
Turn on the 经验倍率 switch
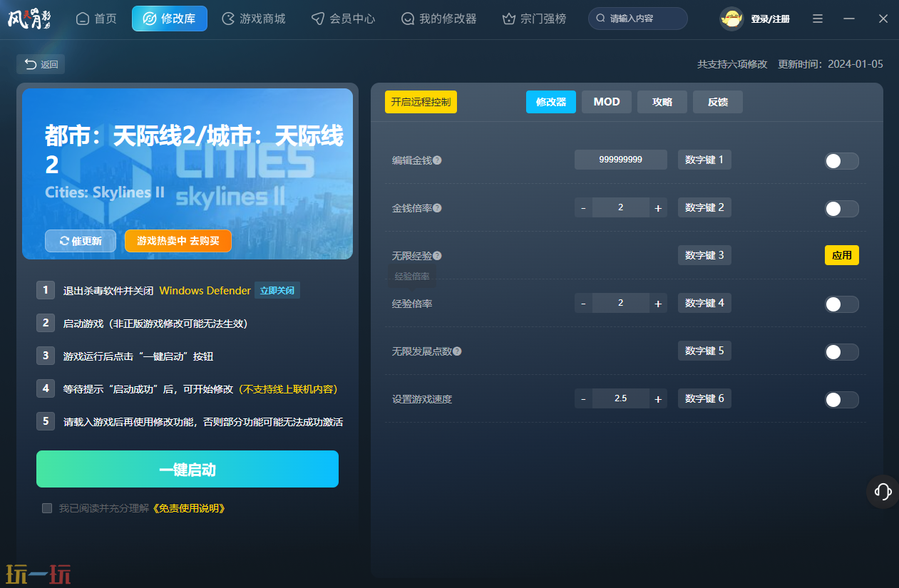[x=841, y=304]
